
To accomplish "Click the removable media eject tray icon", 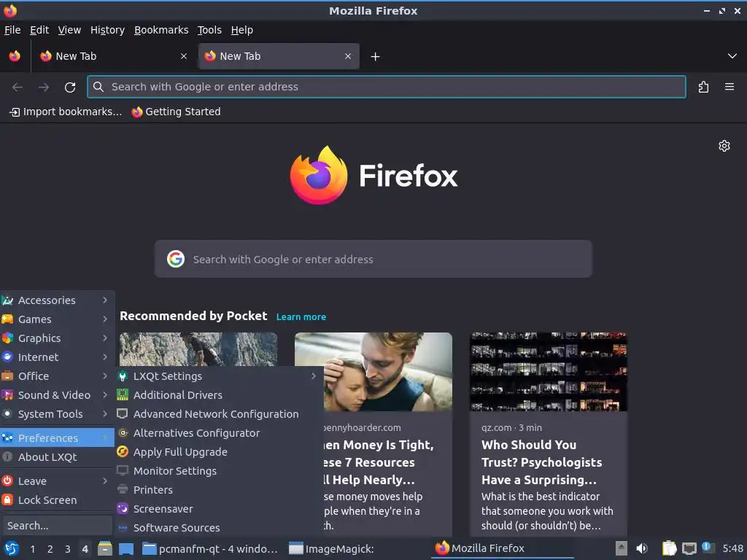I will (621, 548).
